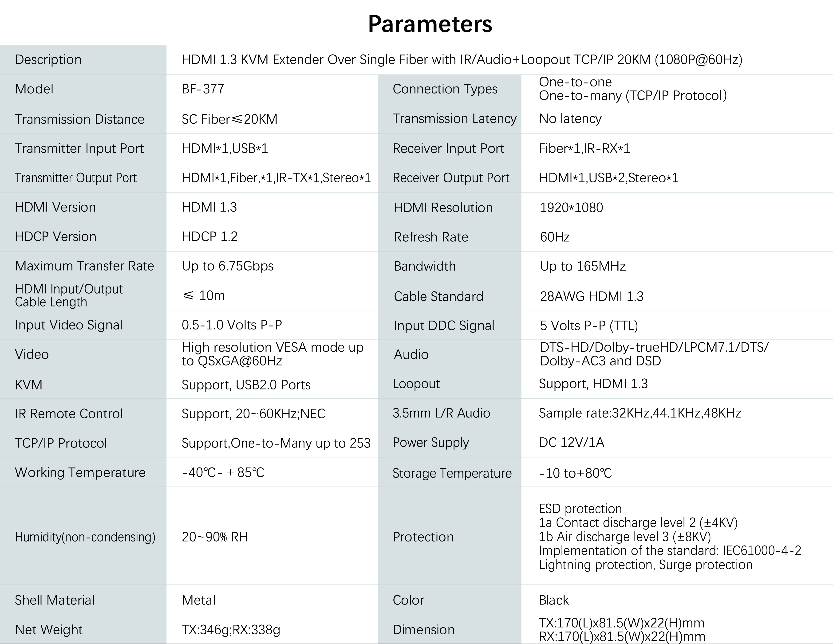Click the HDCP 1.2 value
The width and height of the screenshot is (833, 644).
[209, 236]
